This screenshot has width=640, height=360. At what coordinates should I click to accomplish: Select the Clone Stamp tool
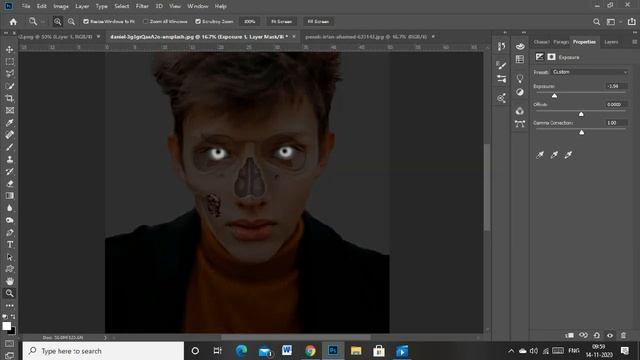(9, 159)
